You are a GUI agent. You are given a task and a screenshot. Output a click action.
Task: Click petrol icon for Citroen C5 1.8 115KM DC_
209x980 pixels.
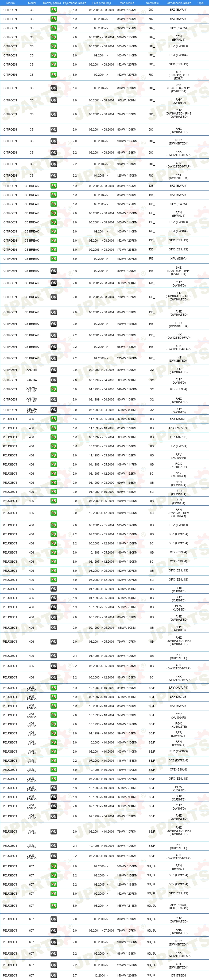(x=53, y=10)
